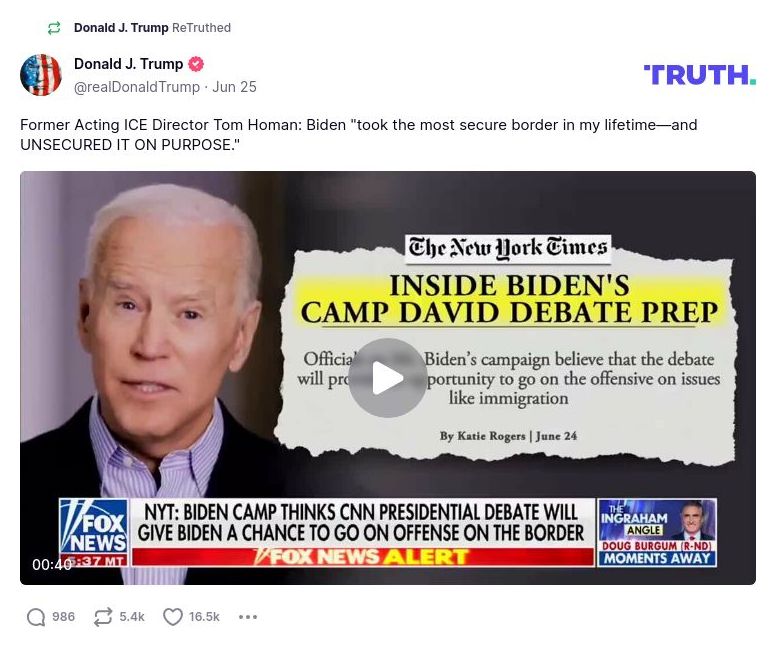The width and height of the screenshot is (777, 647).
Task: Open the @realDonaldTrump handle link
Action: point(137,87)
